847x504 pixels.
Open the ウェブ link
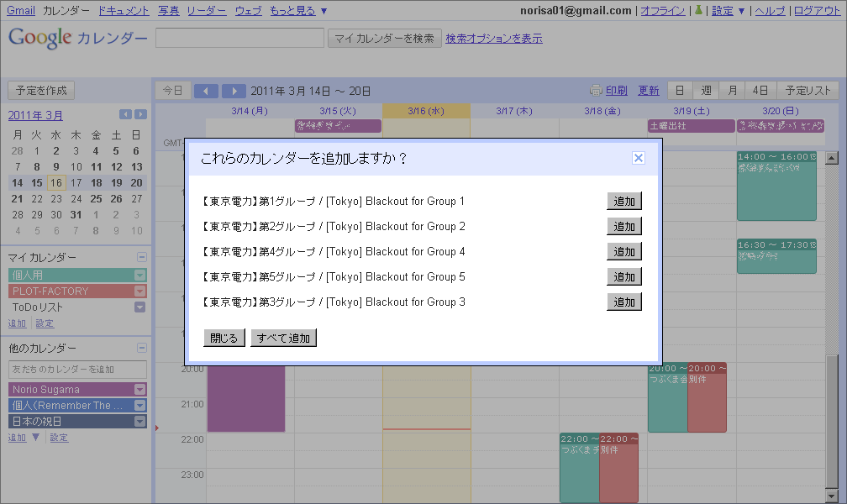tap(249, 10)
